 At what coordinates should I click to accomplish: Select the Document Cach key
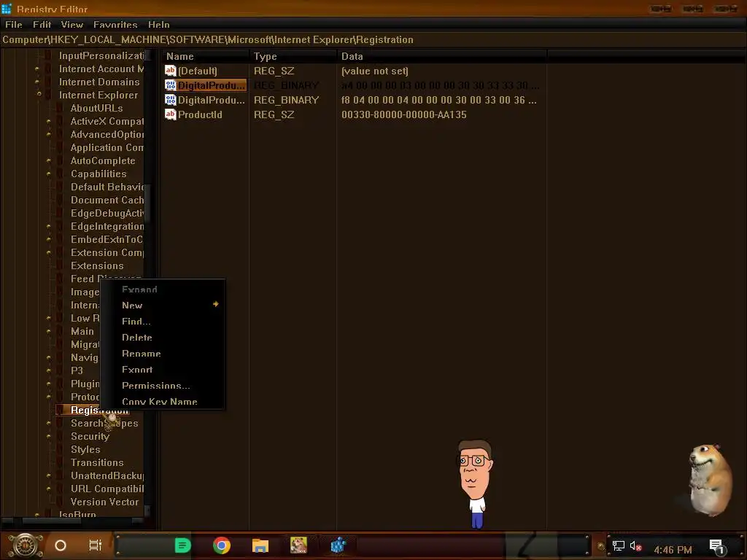(107, 200)
